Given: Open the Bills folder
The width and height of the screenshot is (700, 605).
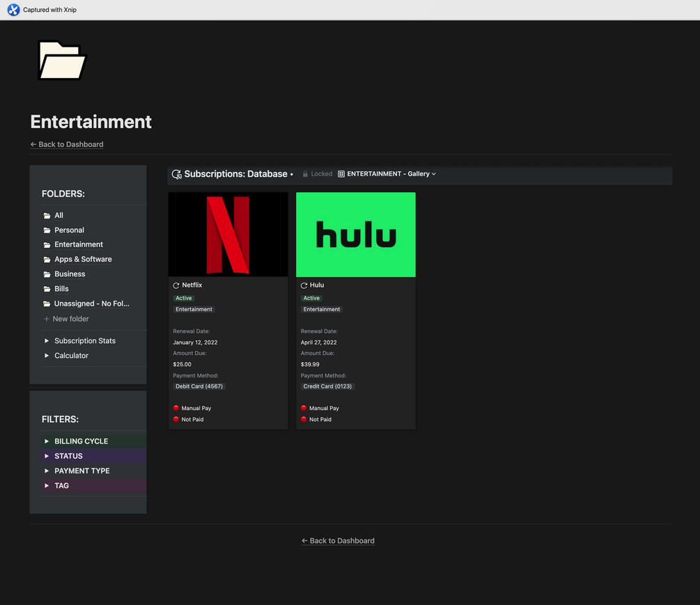Looking at the screenshot, I should [x=61, y=289].
